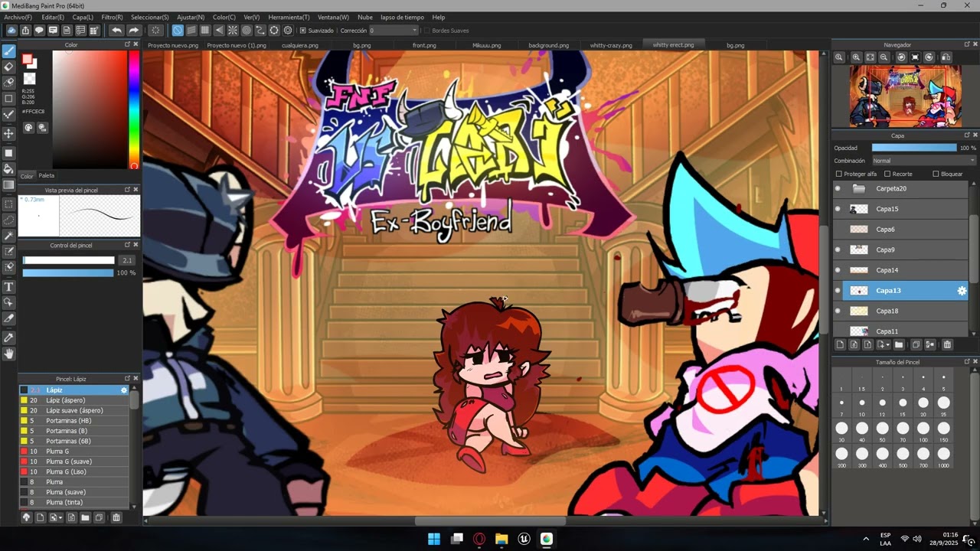Select the Move tool
The height and width of the screenshot is (551, 980).
tap(9, 133)
